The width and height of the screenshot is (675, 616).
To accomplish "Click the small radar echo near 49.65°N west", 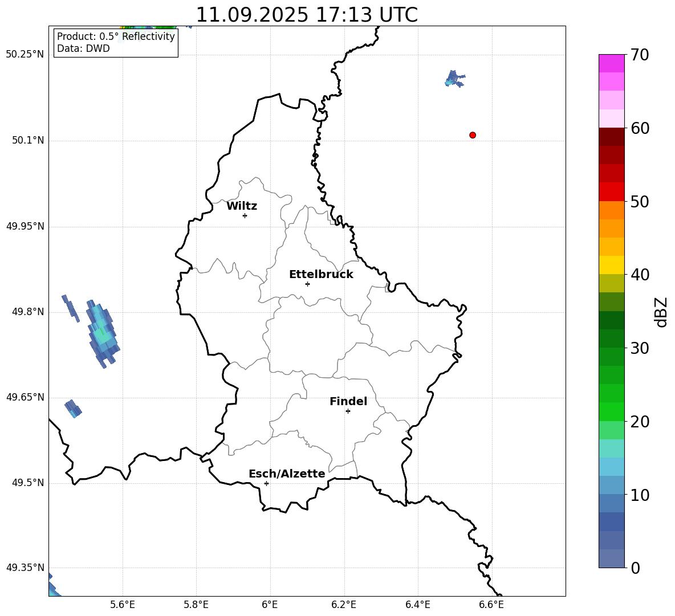I will (73, 409).
